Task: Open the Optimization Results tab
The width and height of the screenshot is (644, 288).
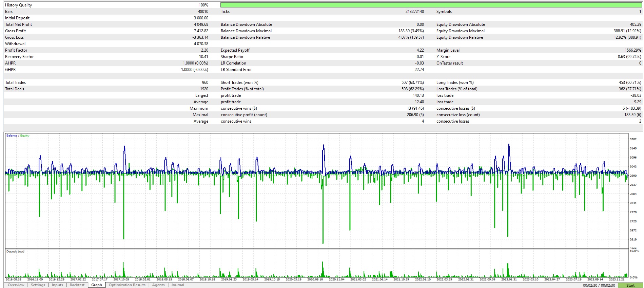Action: (127, 285)
